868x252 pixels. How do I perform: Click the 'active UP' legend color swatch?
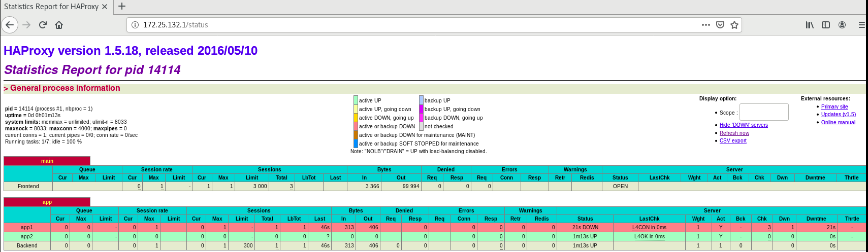pos(356,100)
